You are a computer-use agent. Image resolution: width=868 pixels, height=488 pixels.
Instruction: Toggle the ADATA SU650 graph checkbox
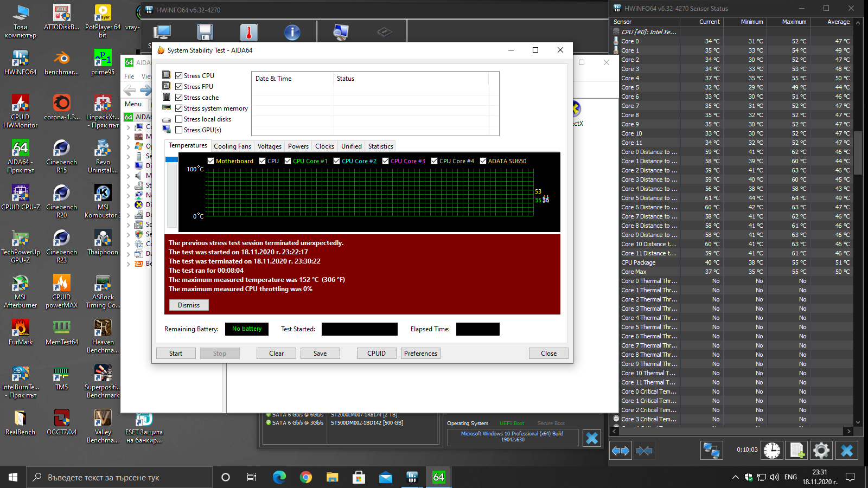[483, 160]
